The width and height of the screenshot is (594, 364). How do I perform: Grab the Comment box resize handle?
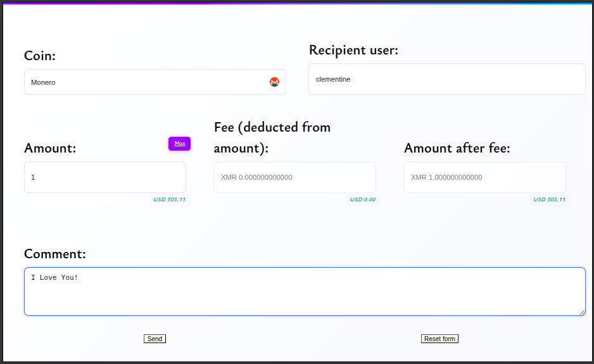tap(581, 312)
